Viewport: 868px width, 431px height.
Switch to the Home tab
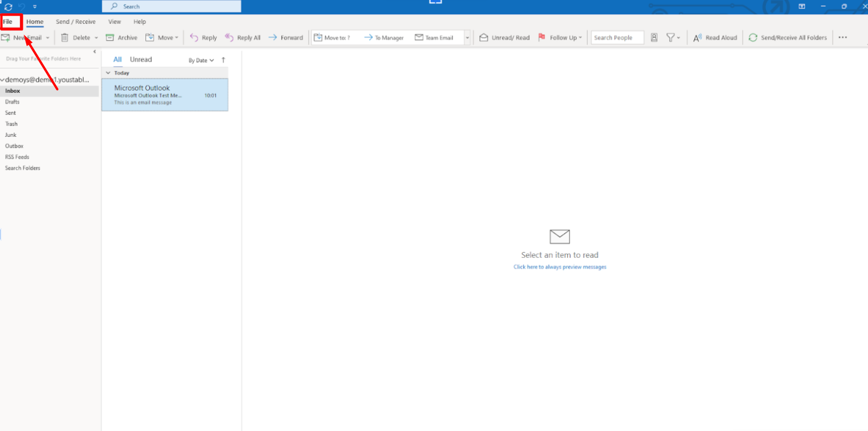(x=35, y=22)
